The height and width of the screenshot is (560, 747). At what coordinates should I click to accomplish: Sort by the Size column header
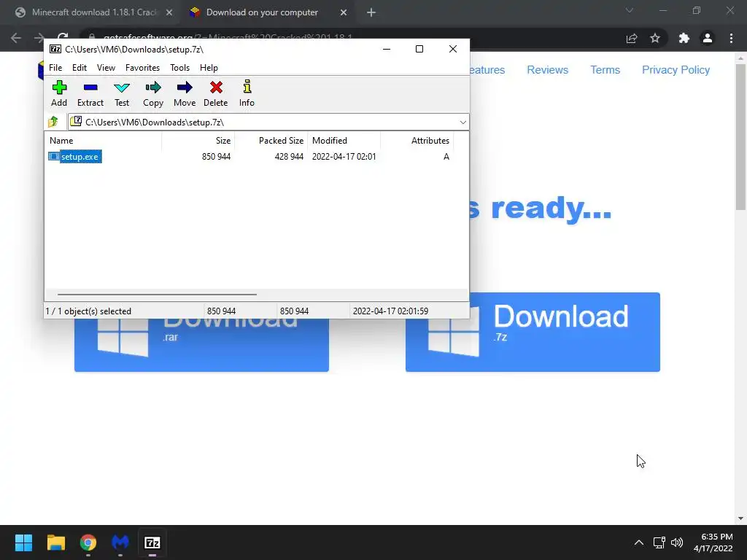click(x=198, y=141)
